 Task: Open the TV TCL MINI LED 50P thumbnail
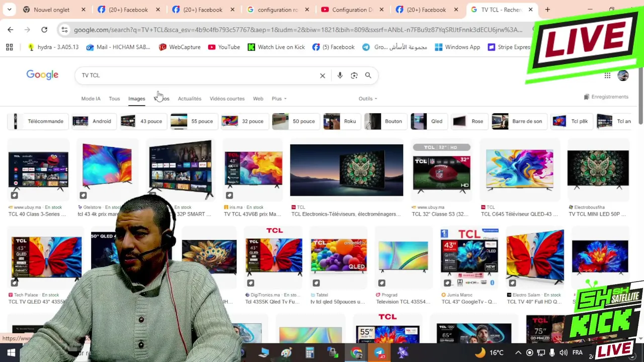tap(598, 170)
